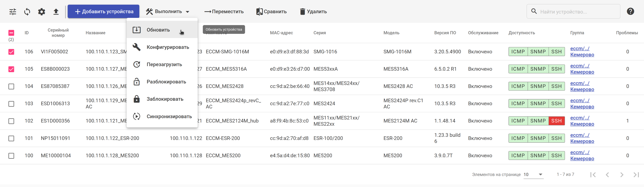Screen dimensions: 644x187
Task: Jump to the first page icon
Action: click(x=593, y=175)
